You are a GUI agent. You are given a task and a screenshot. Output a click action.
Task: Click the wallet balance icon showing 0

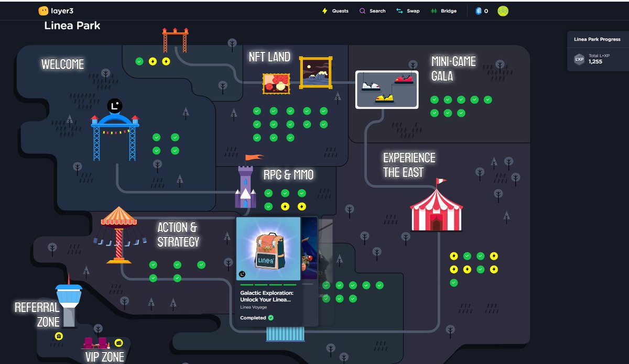coord(481,10)
